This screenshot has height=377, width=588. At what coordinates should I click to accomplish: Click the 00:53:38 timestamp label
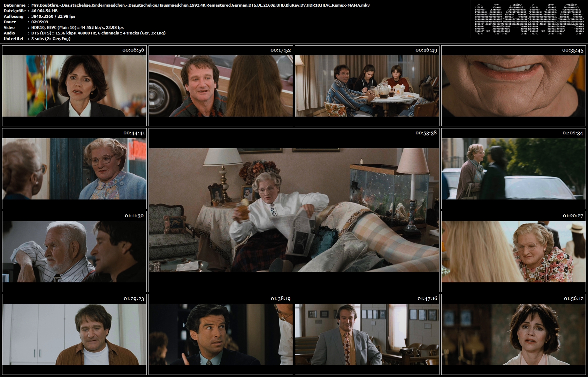426,133
